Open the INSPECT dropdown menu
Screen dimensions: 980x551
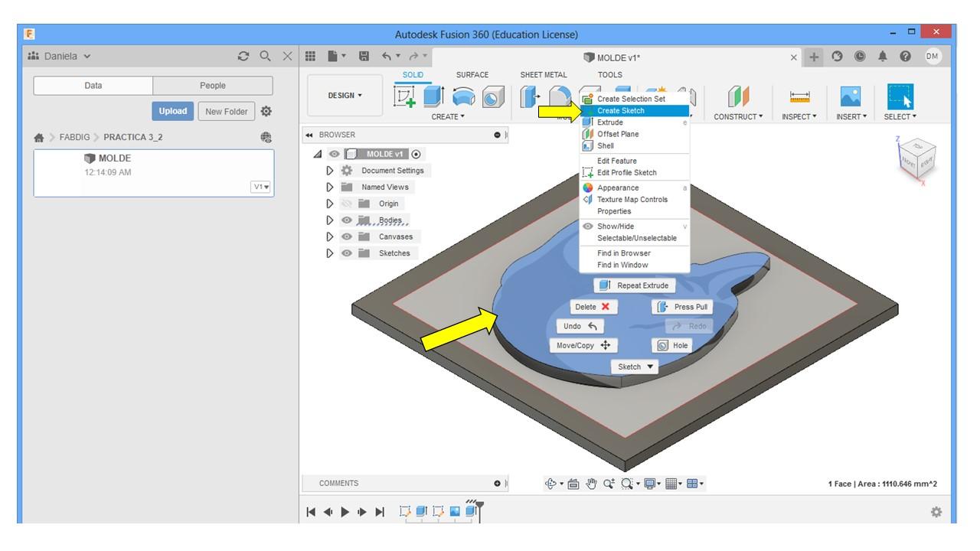[799, 117]
